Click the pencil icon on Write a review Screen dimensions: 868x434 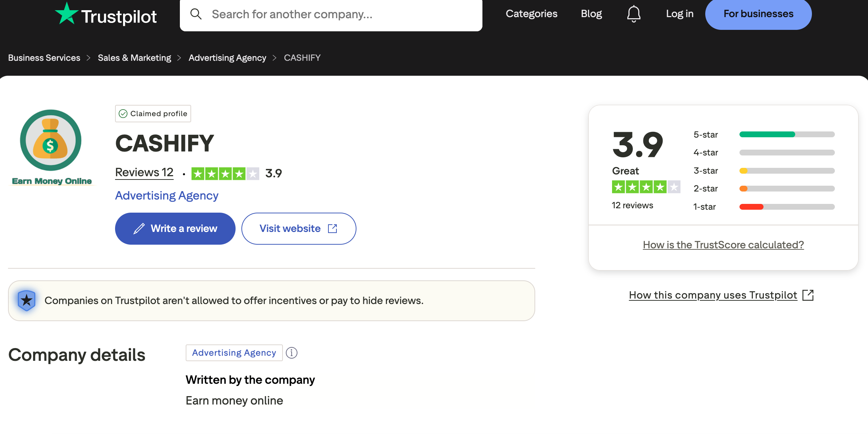139,229
